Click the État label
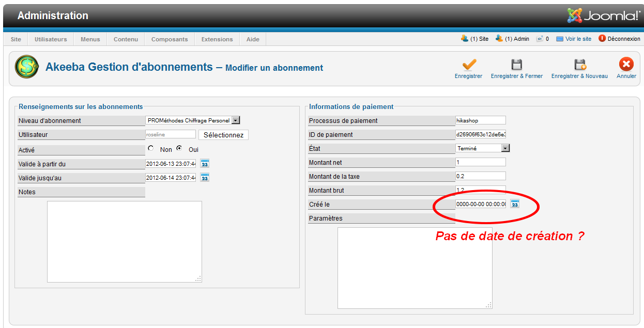The height and width of the screenshot is (328, 644). point(314,148)
